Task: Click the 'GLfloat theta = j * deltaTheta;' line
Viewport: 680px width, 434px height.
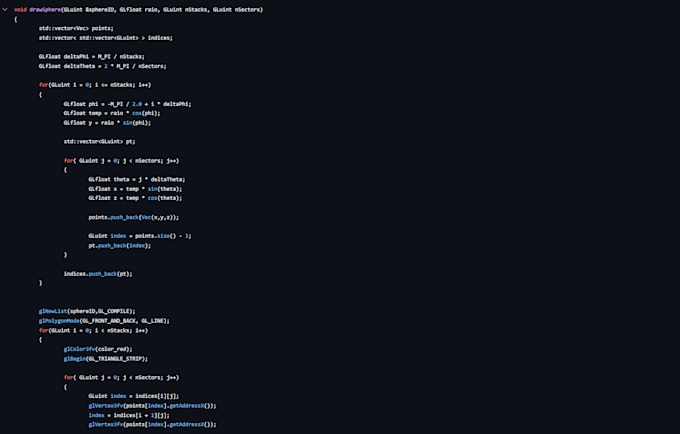Action: click(137, 179)
